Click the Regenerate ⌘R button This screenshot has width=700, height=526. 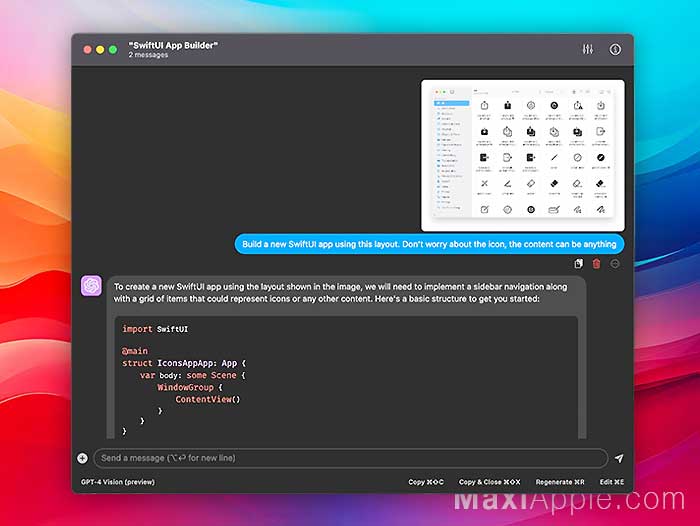click(560, 482)
